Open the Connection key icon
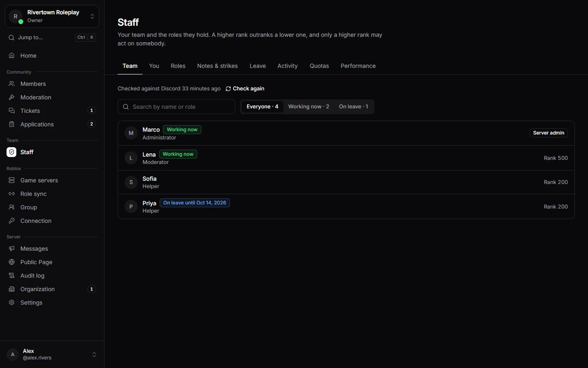Image resolution: width=588 pixels, height=368 pixels. click(x=12, y=221)
